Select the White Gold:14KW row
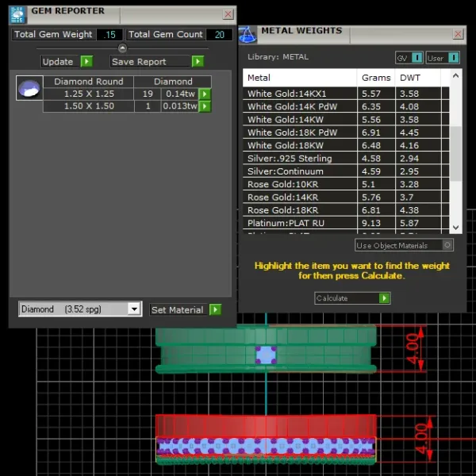This screenshot has width=476, height=476. click(x=346, y=120)
